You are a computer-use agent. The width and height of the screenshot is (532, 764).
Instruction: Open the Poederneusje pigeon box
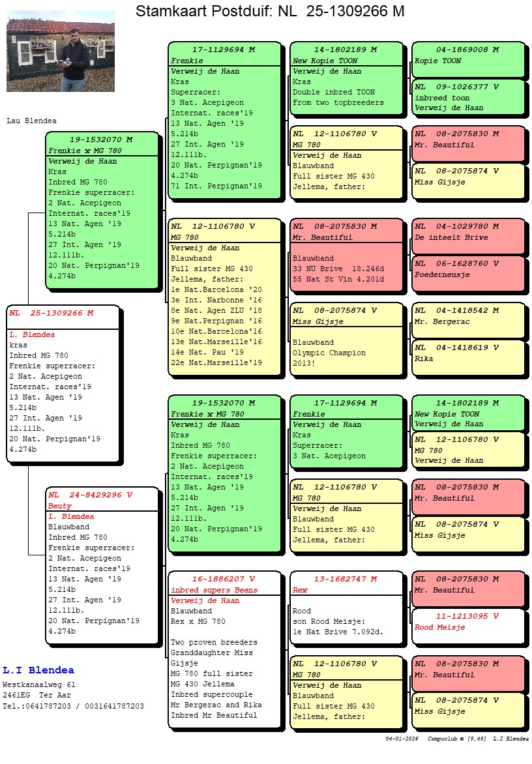467,273
